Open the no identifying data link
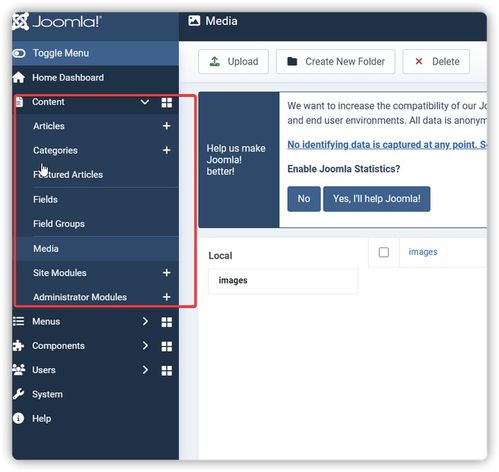The image size is (499, 472). click(x=387, y=145)
